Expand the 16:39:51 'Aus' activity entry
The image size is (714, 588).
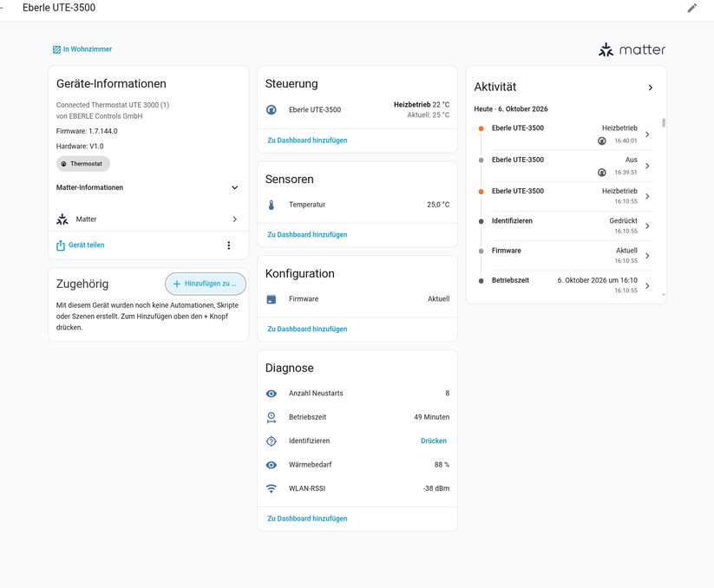[647, 167]
